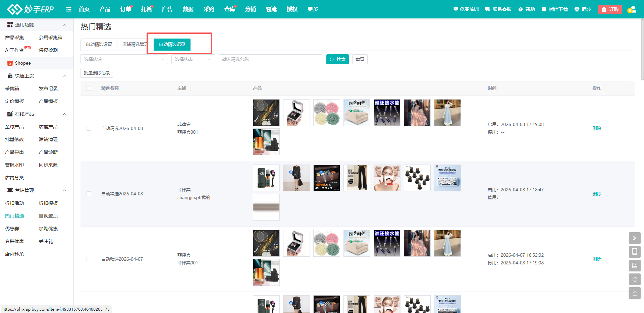This screenshot has width=644, height=313.
Task: Click the hamburger menu icon beside the logo
Action: (69, 9)
